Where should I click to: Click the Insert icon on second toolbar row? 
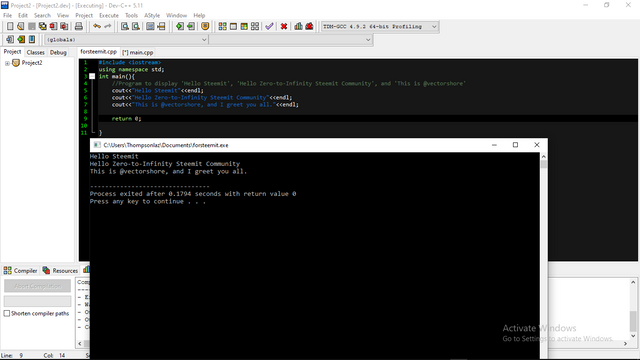click(10, 40)
